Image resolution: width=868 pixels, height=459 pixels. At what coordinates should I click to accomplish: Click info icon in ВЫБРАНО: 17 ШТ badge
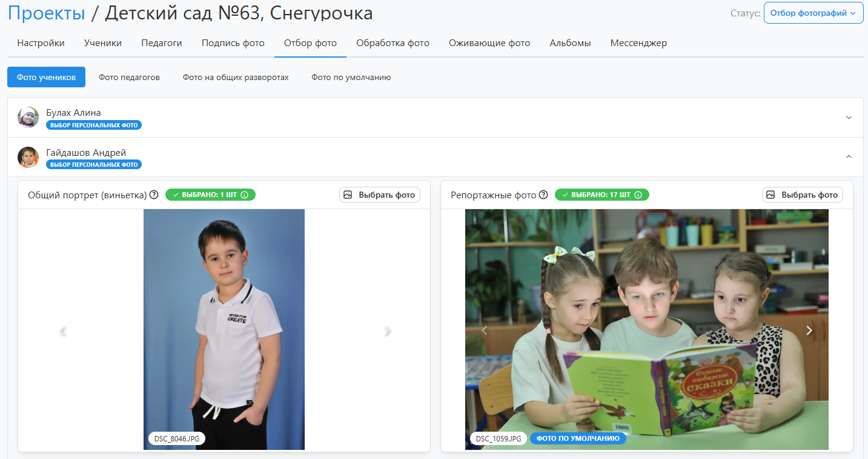click(x=638, y=195)
